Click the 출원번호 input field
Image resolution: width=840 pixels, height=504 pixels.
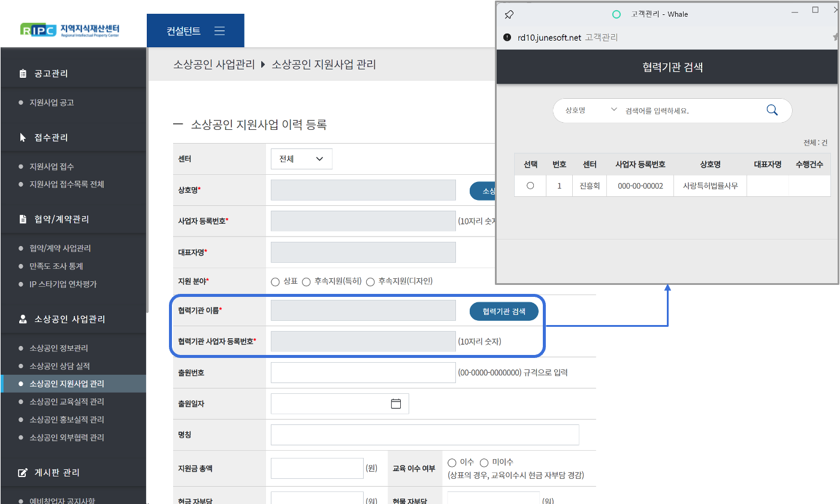pyautogui.click(x=363, y=373)
